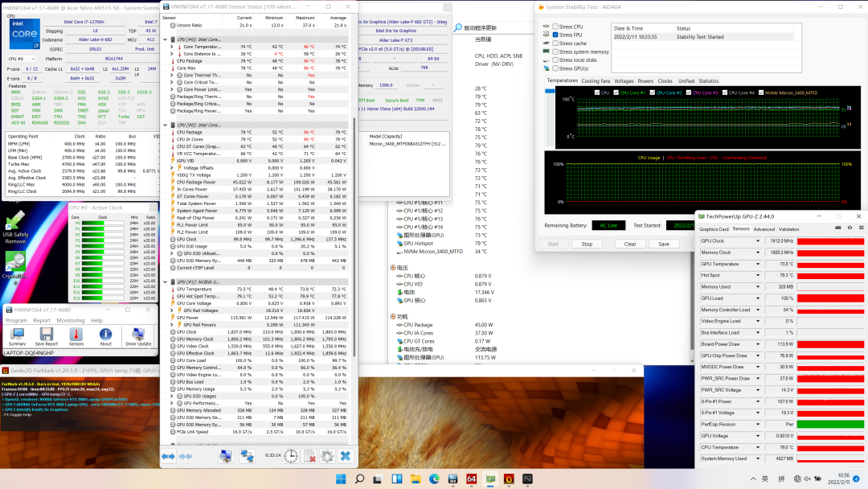Viewport: 868px width, 489px height.
Task: Click PerfCap Reason green bar in GPU-Z
Action: (830, 424)
